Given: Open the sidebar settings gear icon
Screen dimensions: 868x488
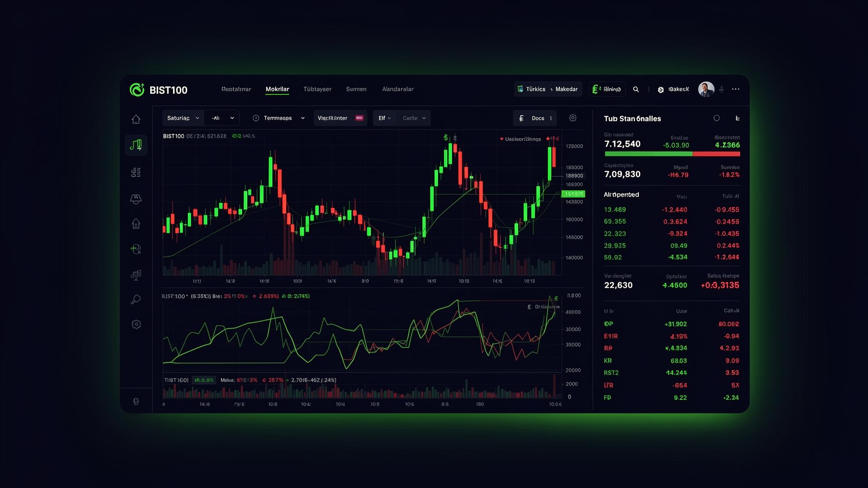Looking at the screenshot, I should coord(136,324).
